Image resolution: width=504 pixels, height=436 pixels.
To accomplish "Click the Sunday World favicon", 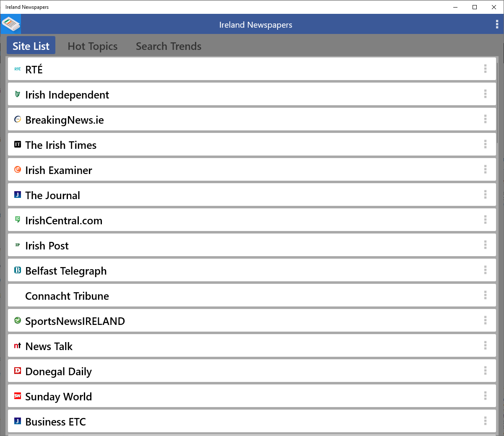I will (x=18, y=396).
